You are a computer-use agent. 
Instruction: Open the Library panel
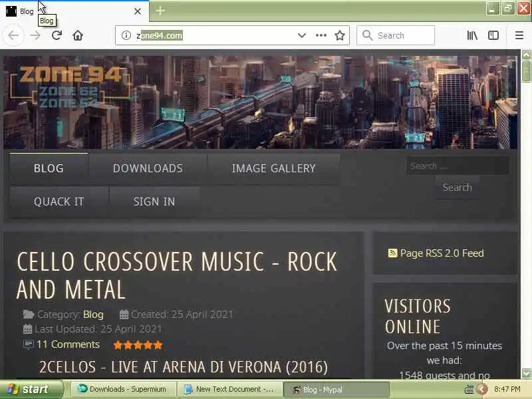pyautogui.click(x=472, y=35)
